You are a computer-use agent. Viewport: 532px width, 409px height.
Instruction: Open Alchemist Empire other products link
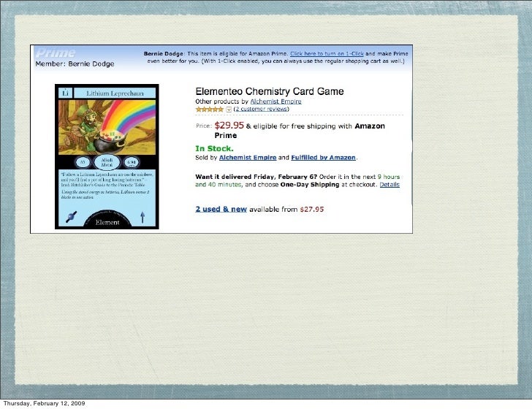coord(275,102)
